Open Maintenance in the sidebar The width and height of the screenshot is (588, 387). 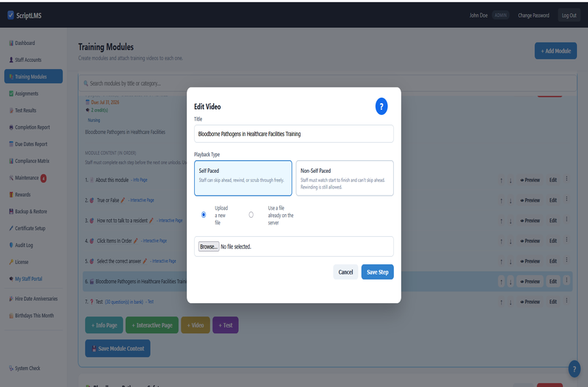click(33, 178)
